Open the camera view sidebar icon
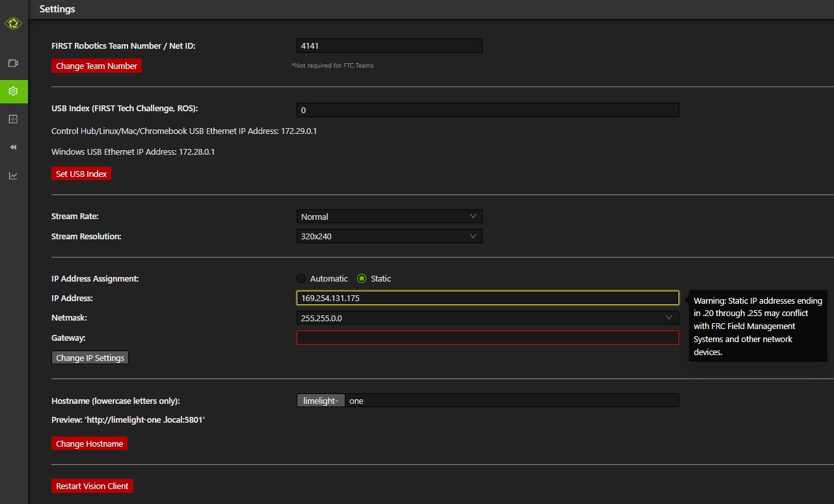The height and width of the screenshot is (504, 834). [x=13, y=63]
